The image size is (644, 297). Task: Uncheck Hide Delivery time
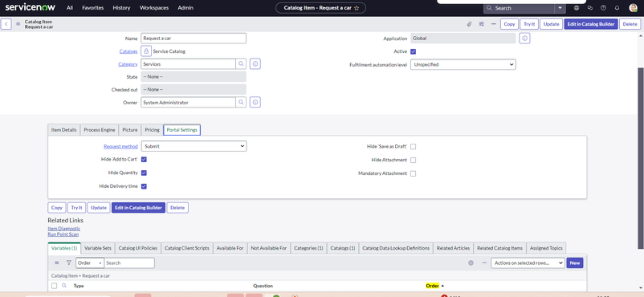[145, 186]
